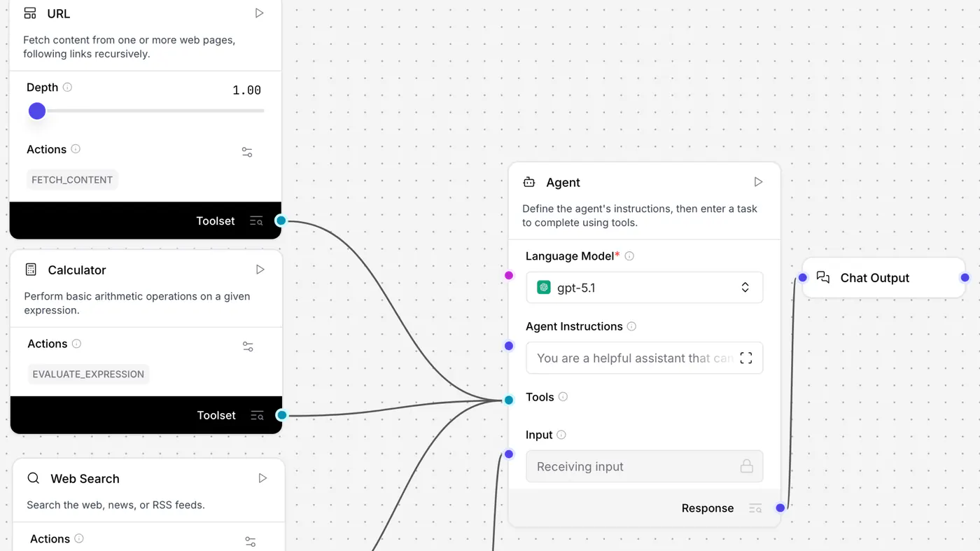Inspect the Agent Response output icon
This screenshot has width=980, height=551.
tap(755, 508)
